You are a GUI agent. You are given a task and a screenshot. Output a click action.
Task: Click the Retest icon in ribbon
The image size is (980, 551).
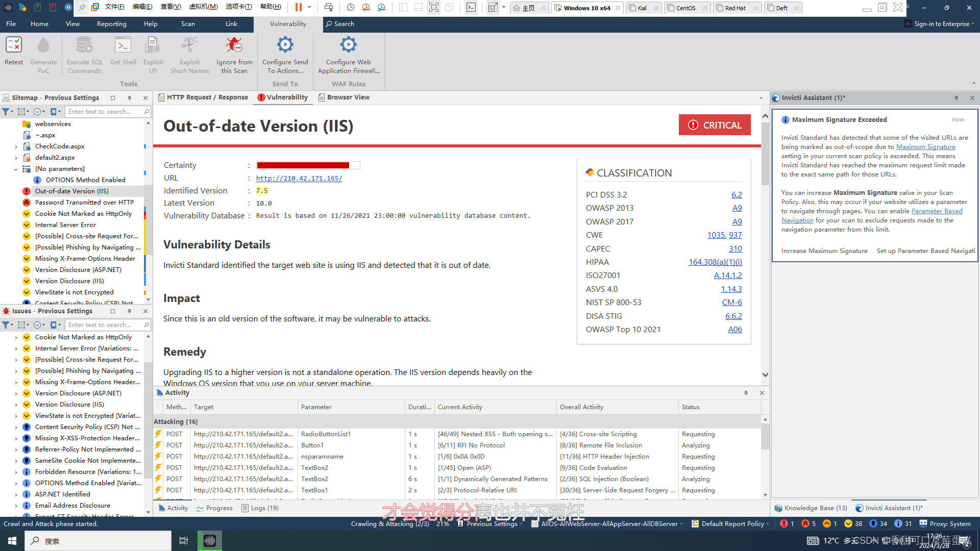tap(14, 46)
